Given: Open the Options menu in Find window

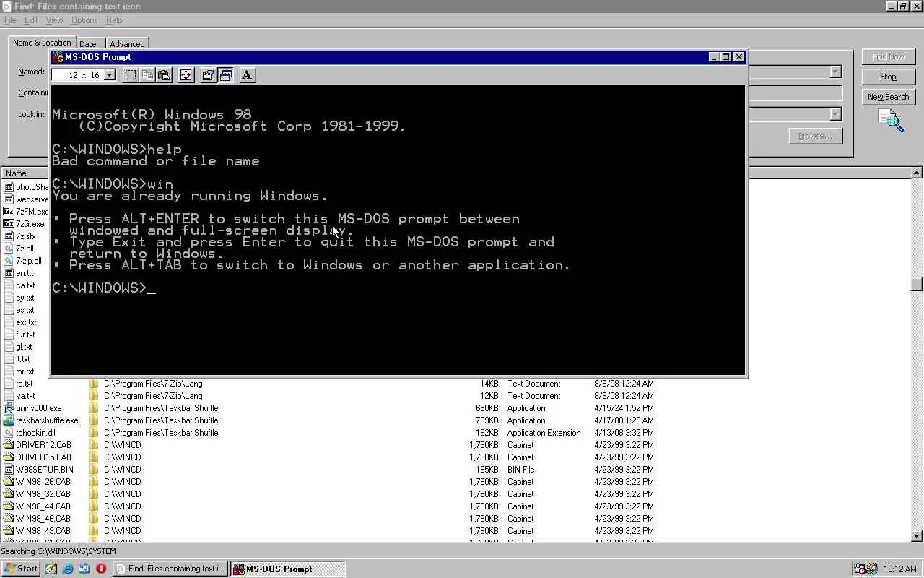Looking at the screenshot, I should [84, 20].
